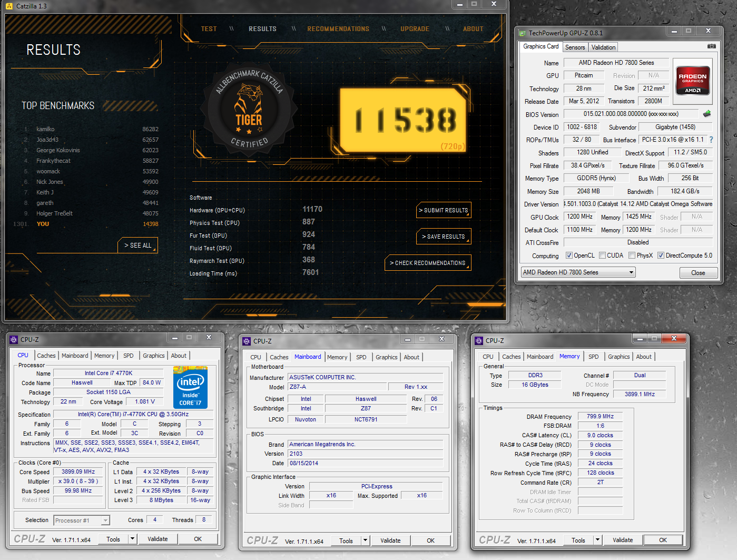Click the SUBMIT RESULTS button
Image resolution: width=737 pixels, height=560 pixels.
point(444,210)
